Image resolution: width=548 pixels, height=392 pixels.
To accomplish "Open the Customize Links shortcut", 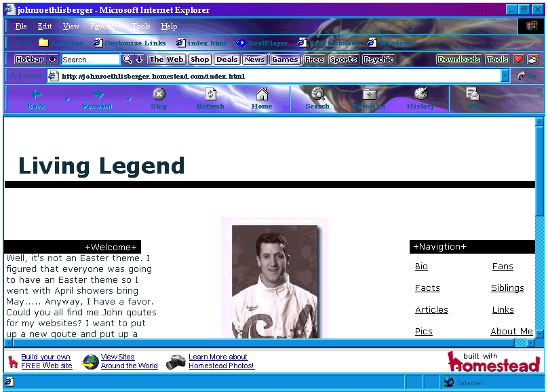I will pyautogui.click(x=130, y=43).
